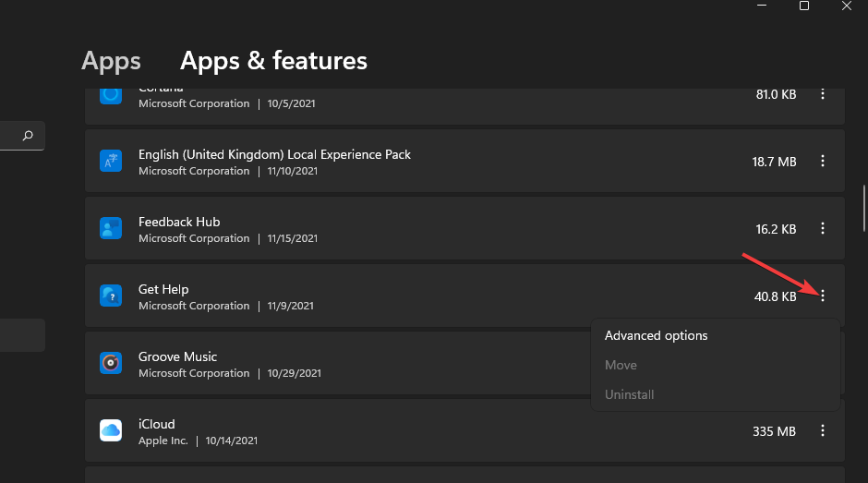Click the Apple Inc. publisher text

tap(163, 441)
